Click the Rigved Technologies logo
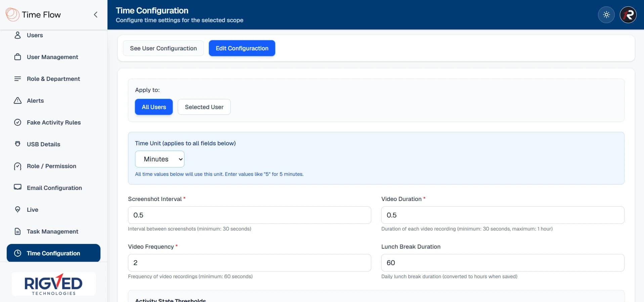This screenshot has height=302, width=644. [54, 284]
